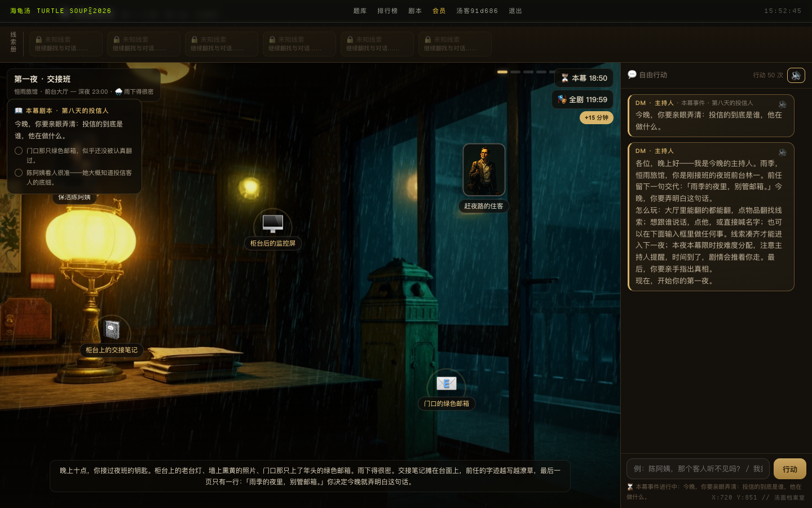Submit with the 行动 button

[790, 469]
